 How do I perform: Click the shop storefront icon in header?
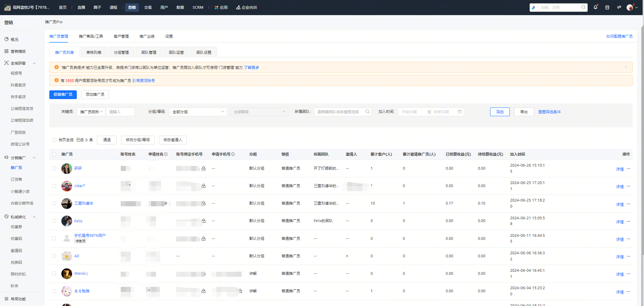click(607, 7)
